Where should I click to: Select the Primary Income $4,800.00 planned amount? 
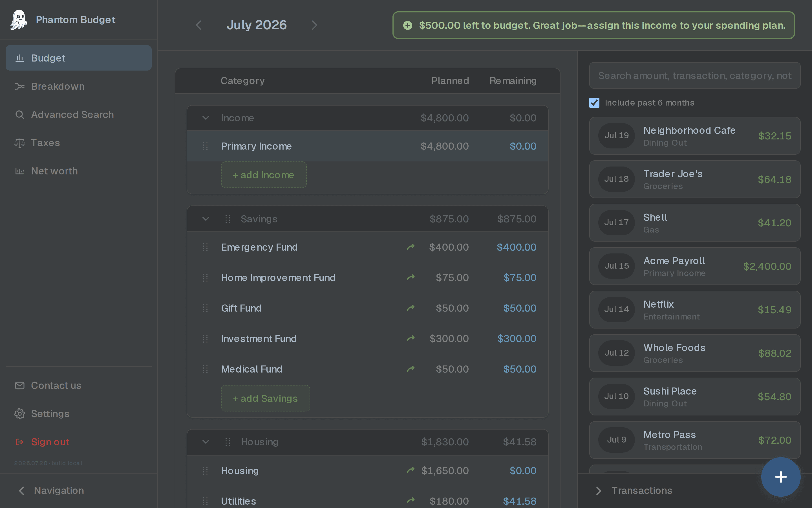coord(445,146)
